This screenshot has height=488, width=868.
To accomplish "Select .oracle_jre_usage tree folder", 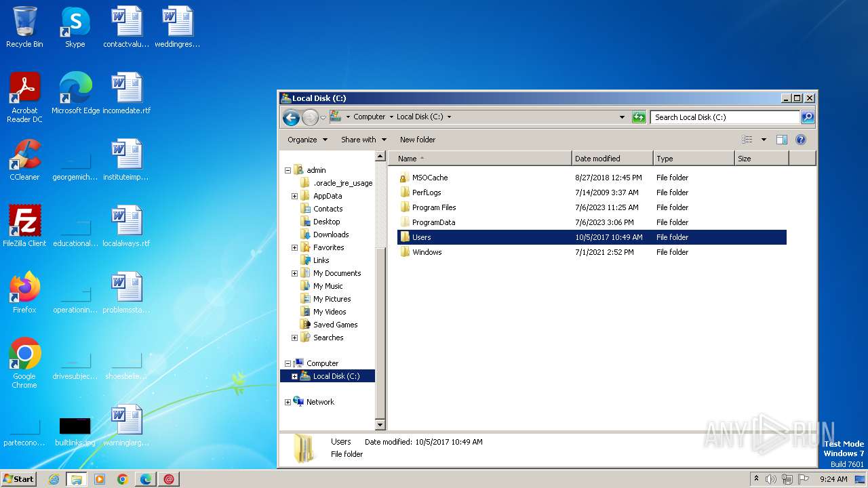I will click(x=342, y=183).
